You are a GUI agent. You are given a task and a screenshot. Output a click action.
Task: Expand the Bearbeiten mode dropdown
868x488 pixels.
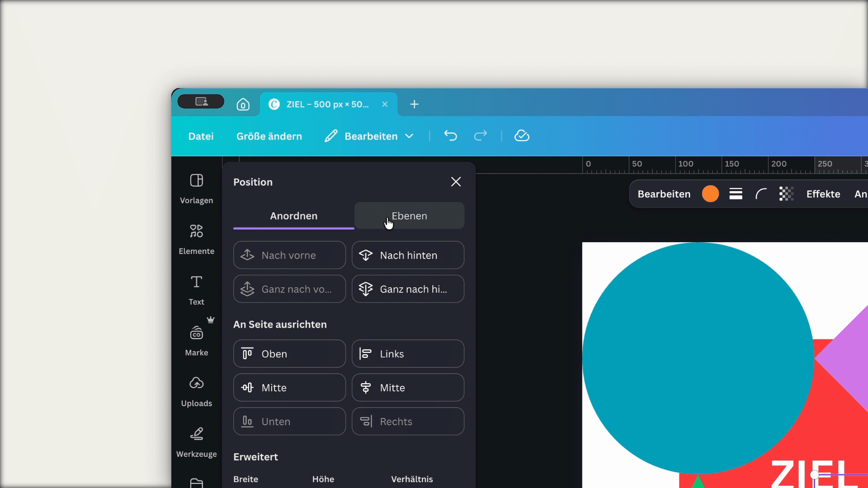click(x=369, y=136)
